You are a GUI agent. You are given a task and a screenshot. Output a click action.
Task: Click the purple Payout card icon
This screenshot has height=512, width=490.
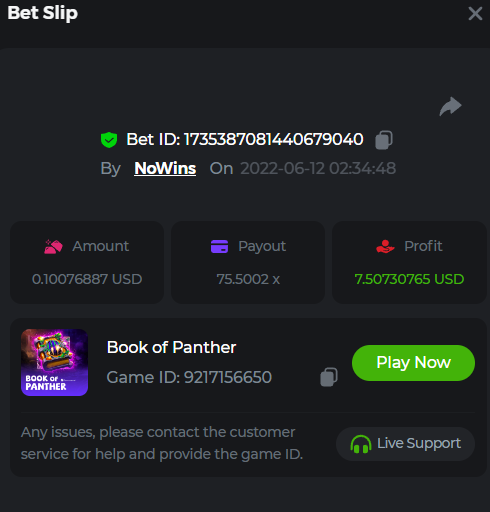click(219, 246)
